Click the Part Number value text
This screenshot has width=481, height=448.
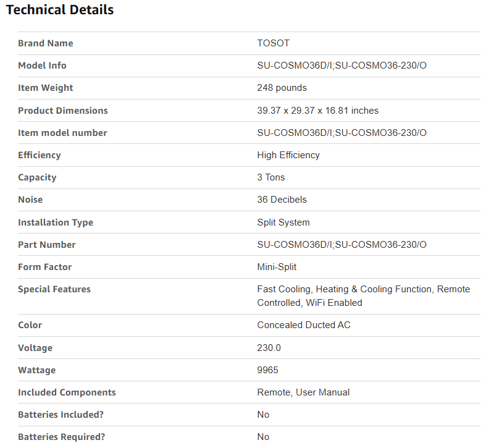(x=341, y=245)
